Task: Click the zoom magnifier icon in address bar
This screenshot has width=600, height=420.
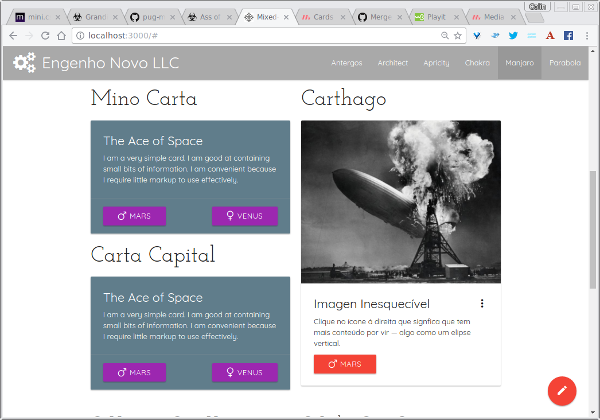Action: point(445,36)
